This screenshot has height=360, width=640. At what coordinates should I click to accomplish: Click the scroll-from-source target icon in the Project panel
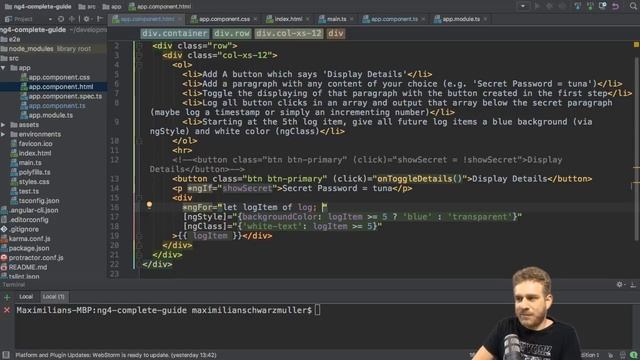pos(61,19)
